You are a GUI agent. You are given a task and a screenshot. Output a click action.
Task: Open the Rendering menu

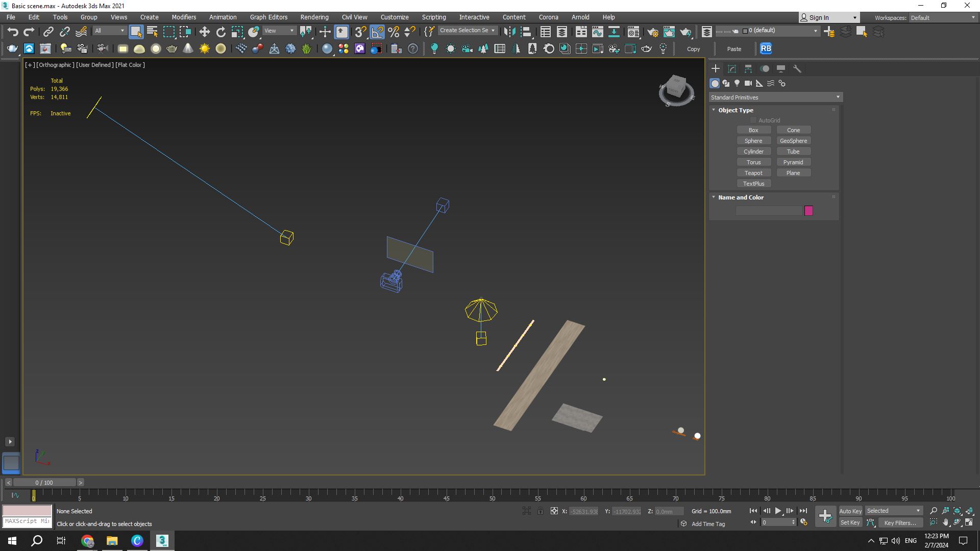(x=314, y=17)
